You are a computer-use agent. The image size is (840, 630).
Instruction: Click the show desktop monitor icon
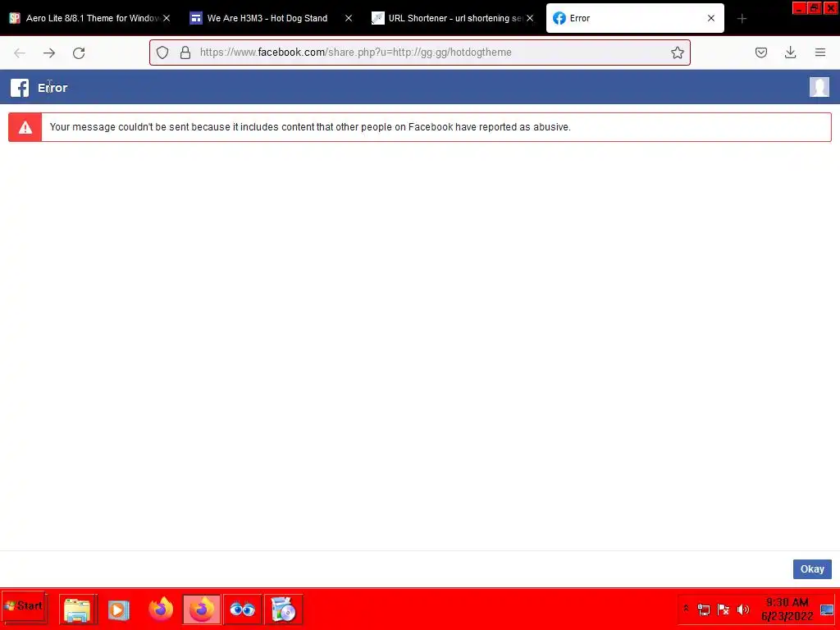tap(827, 609)
